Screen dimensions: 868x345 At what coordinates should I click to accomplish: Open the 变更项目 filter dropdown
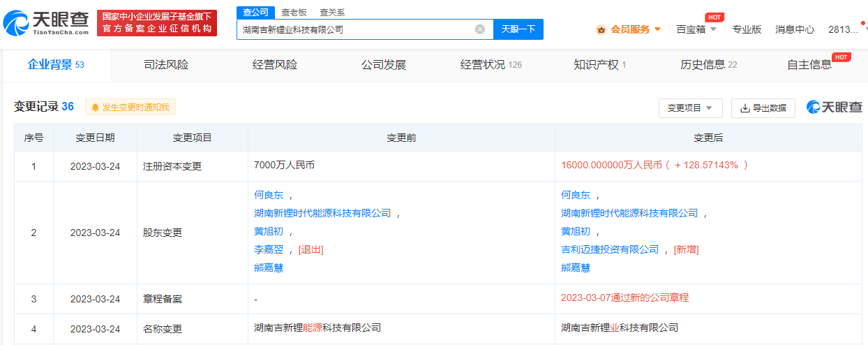(x=690, y=108)
